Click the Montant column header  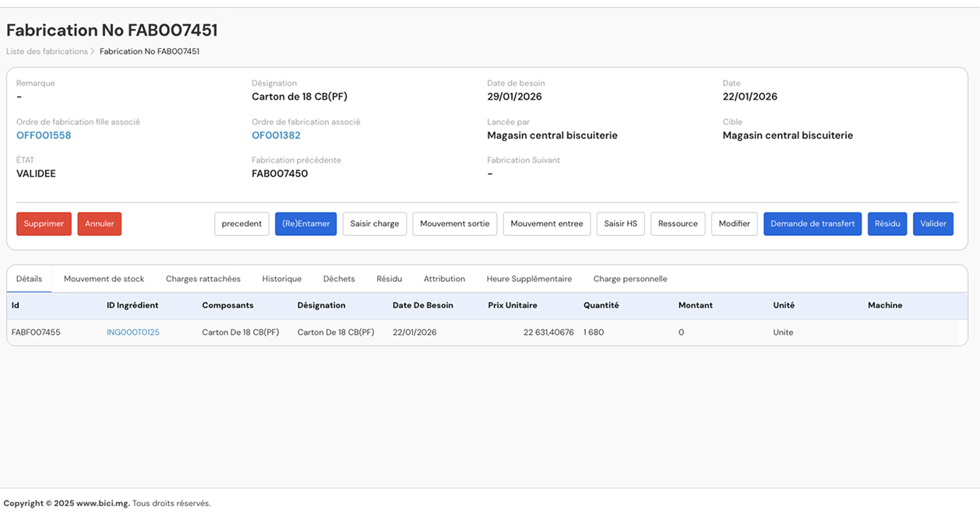696,305
